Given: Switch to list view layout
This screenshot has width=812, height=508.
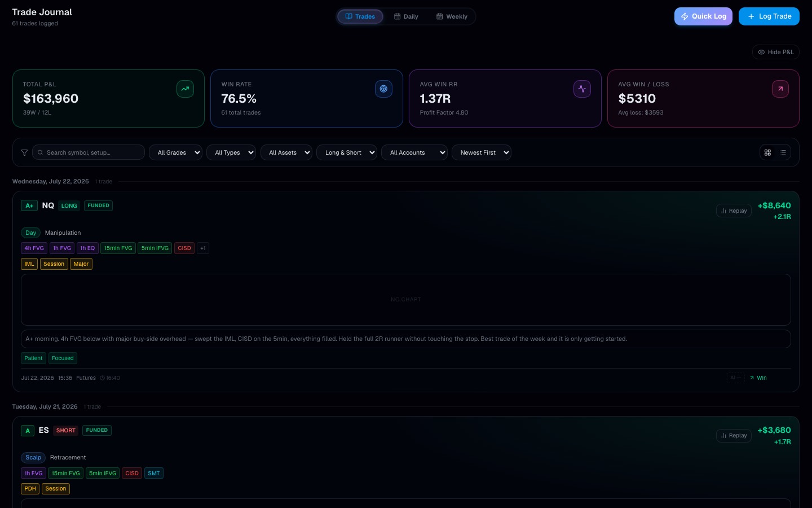Looking at the screenshot, I should [x=783, y=152].
